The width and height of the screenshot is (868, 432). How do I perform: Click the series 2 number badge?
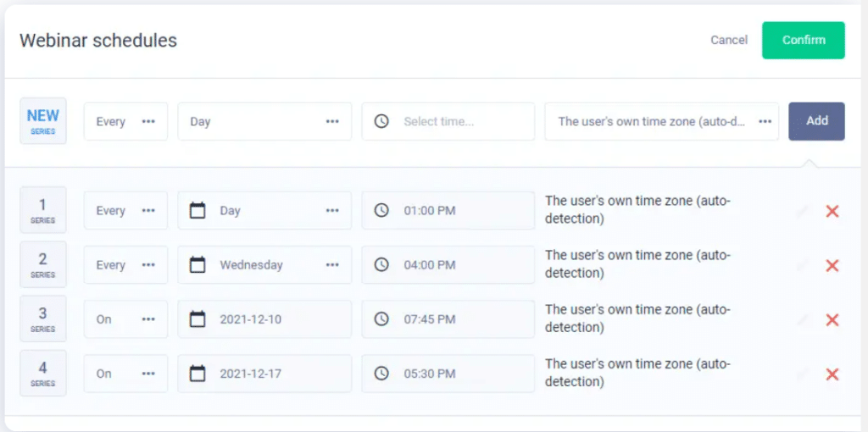pos(43,264)
